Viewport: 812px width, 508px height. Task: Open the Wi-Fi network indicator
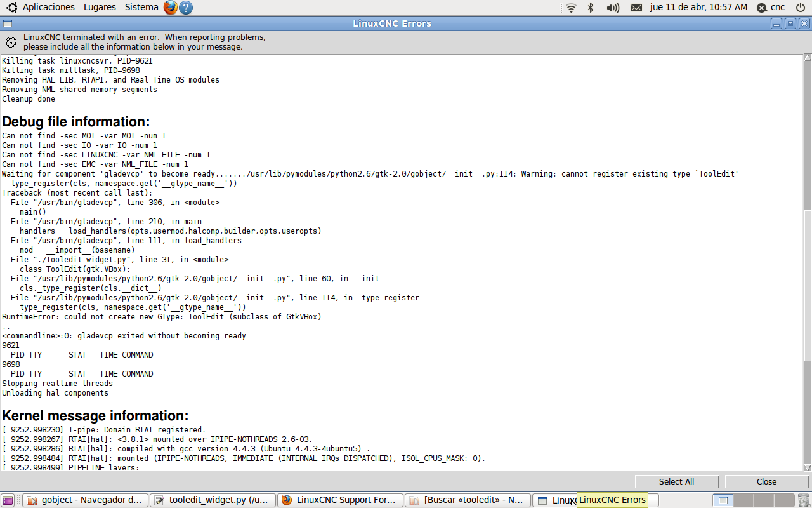click(571, 8)
